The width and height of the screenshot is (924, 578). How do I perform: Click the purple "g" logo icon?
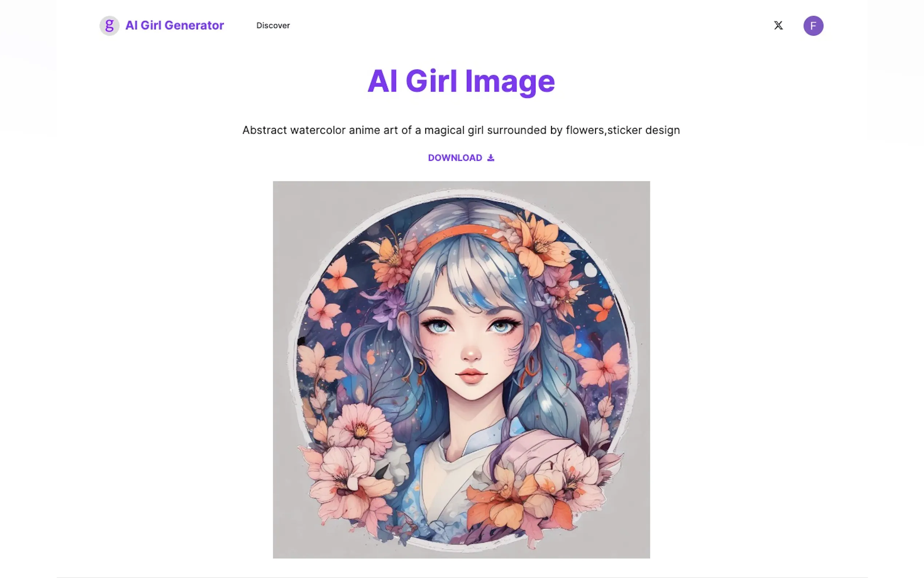tap(109, 25)
